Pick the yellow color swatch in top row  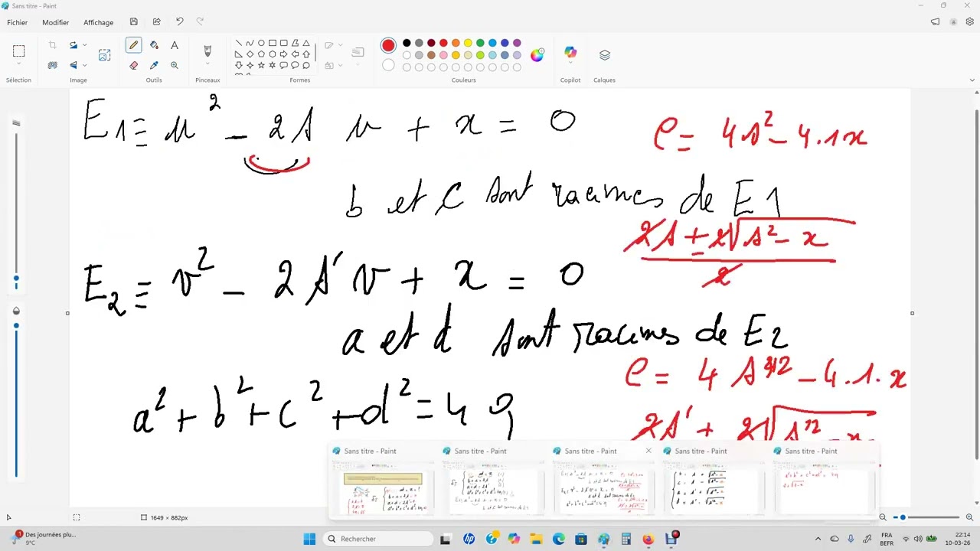(x=468, y=43)
